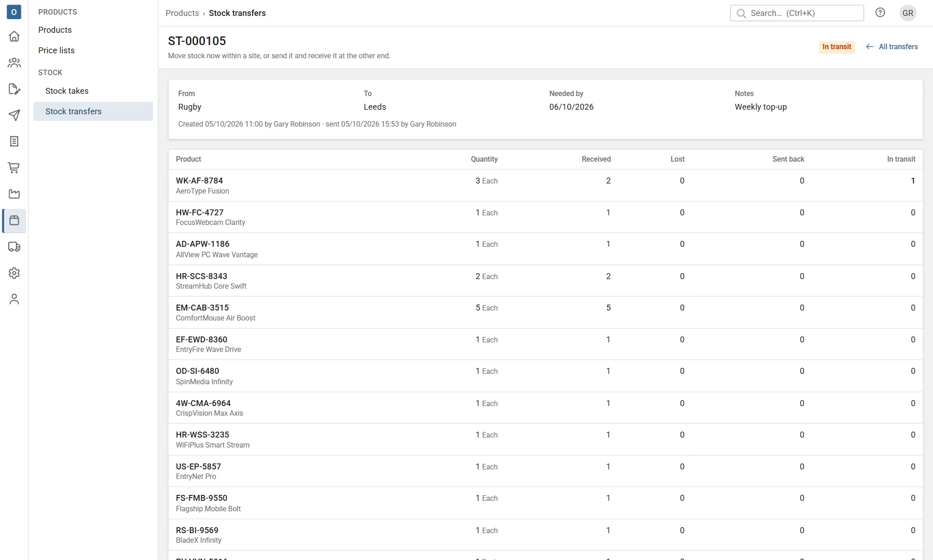Select product code US-EP-5857
Image resolution: width=933 pixels, height=560 pixels.
point(198,467)
